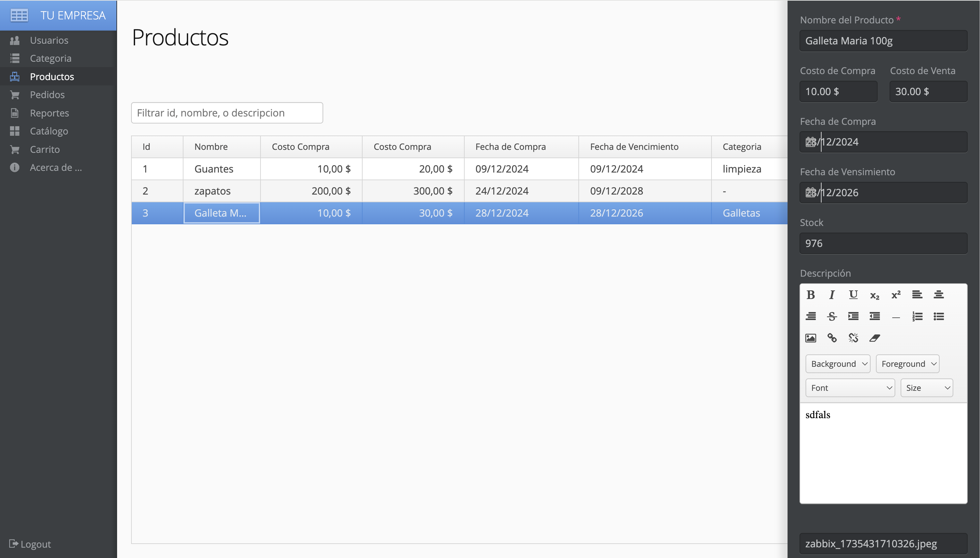The width and height of the screenshot is (980, 558).
Task: Click the limpieza category cell
Action: click(x=750, y=169)
